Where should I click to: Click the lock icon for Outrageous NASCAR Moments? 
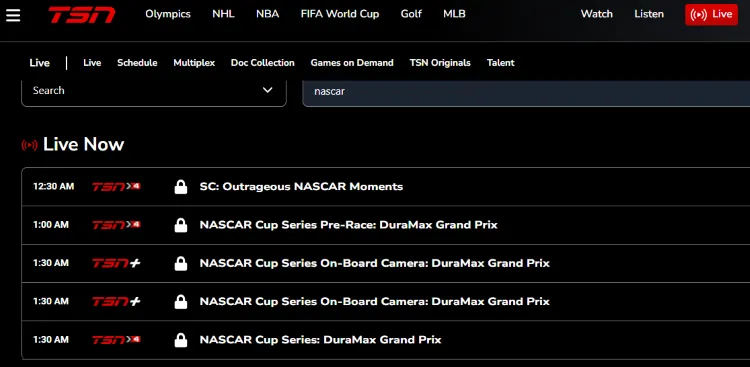(181, 187)
